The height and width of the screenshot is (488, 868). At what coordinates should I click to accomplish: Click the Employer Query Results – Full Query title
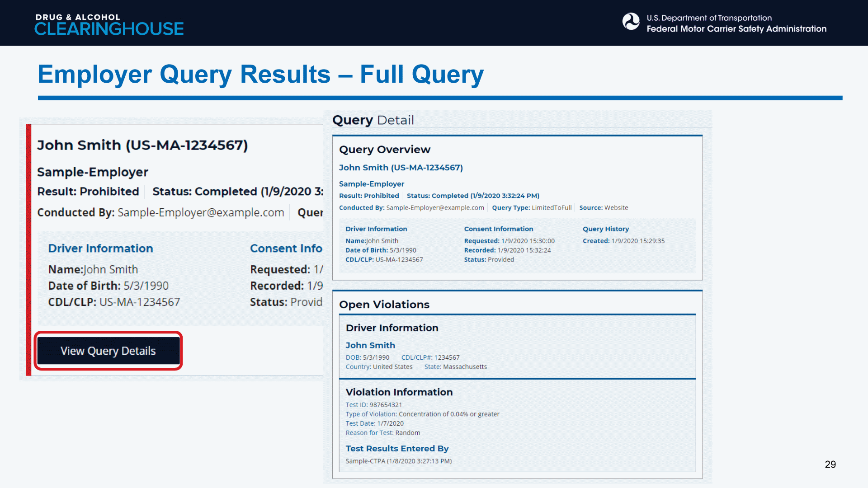(x=260, y=75)
